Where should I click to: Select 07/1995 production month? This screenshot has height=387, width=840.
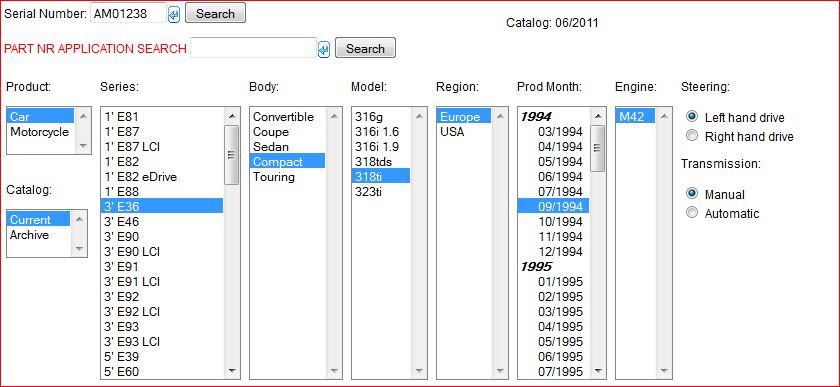554,371
